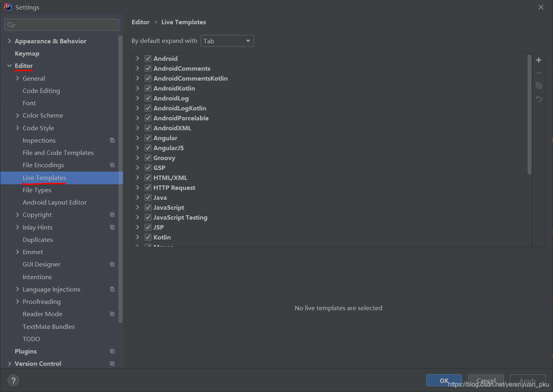This screenshot has height=392, width=553.
Task: Click Editor in the breadcrumb header
Action: [x=141, y=22]
